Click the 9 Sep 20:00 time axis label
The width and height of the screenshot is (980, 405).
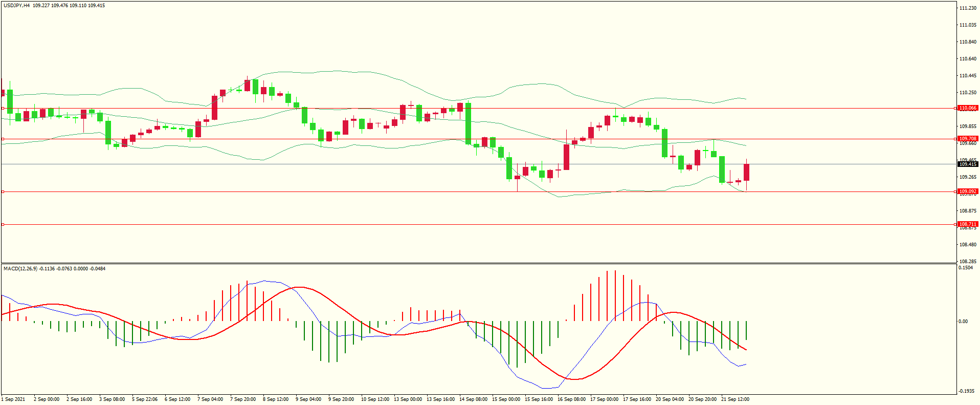tap(341, 399)
